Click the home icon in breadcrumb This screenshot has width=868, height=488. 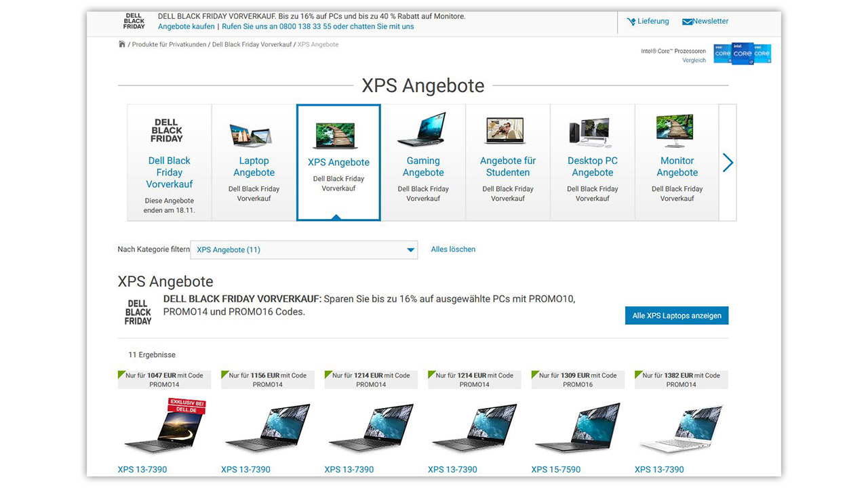coord(122,45)
